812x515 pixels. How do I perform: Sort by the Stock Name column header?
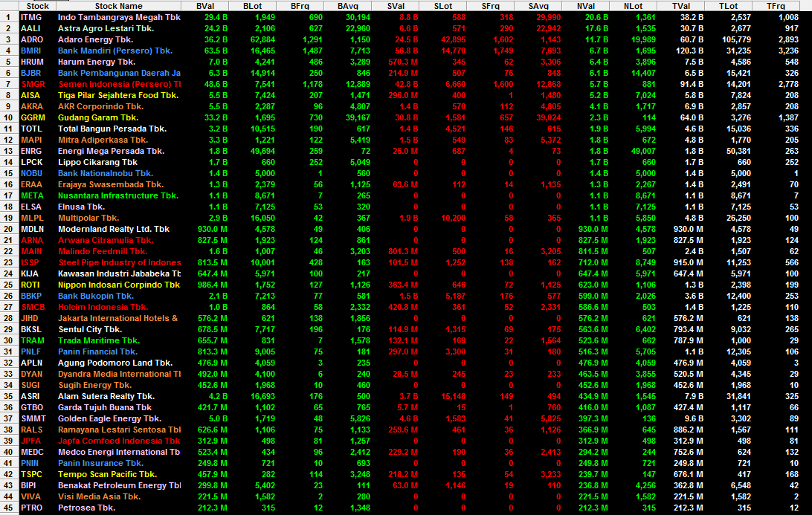pyautogui.click(x=118, y=6)
